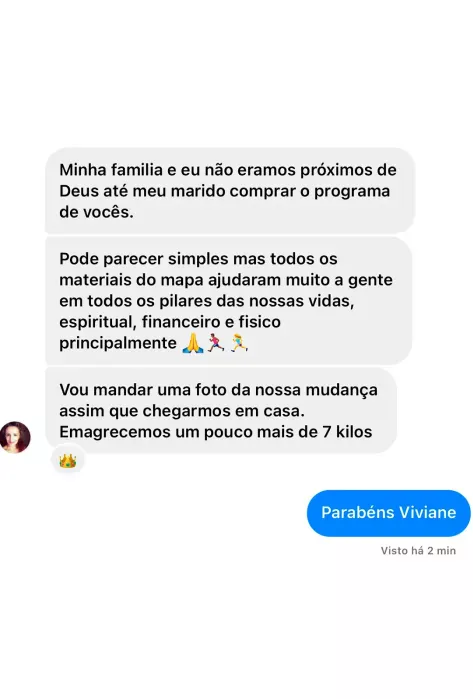Click the running man emoji
473x699 pixels.
[x=216, y=343]
